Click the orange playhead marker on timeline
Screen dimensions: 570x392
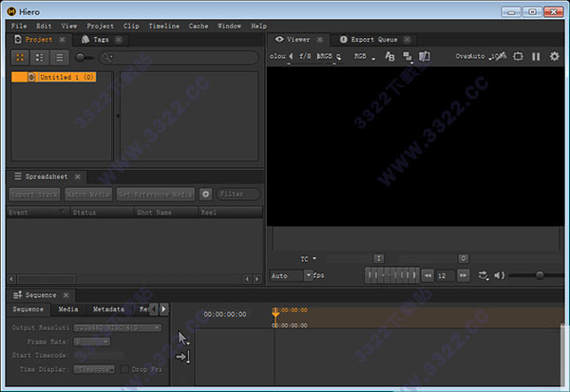click(x=275, y=316)
